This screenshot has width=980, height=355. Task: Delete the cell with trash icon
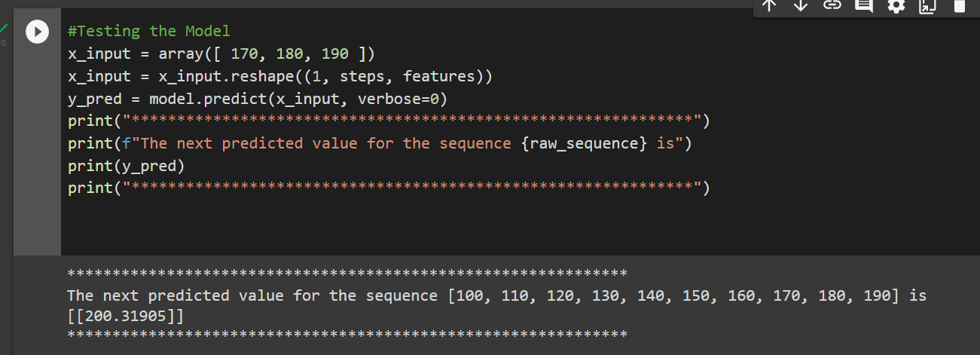click(959, 5)
